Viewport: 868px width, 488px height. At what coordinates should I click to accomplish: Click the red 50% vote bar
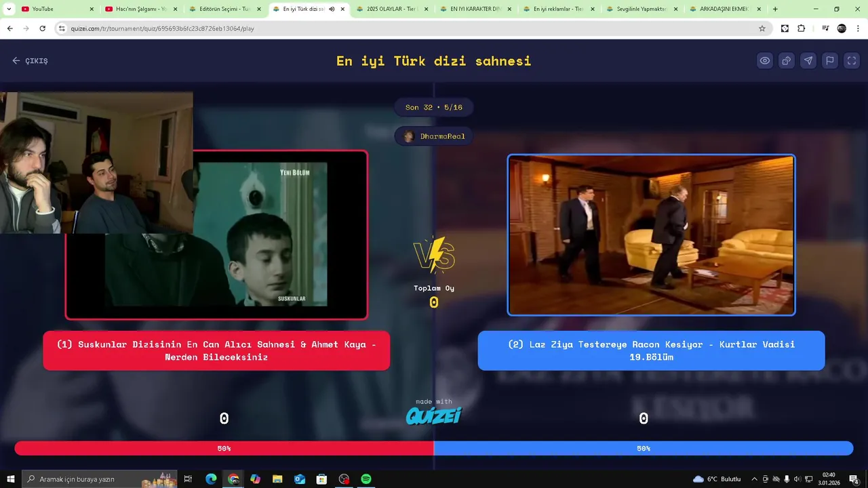(224, 448)
